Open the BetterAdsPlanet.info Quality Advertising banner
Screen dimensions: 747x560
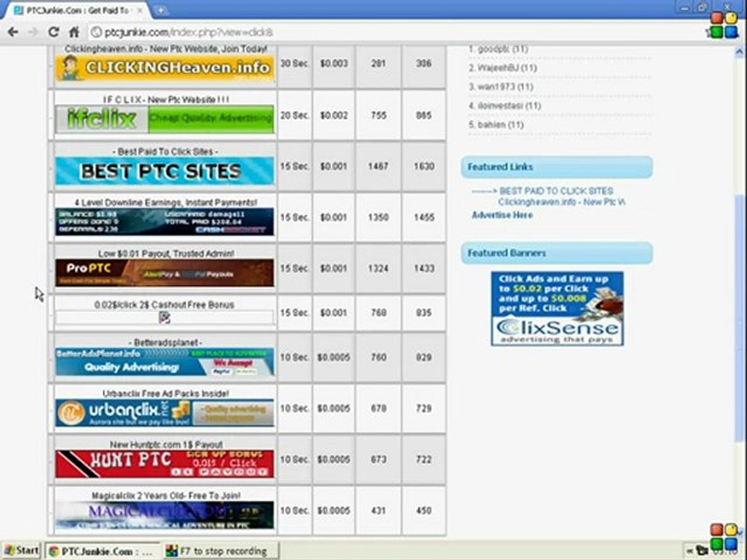165,362
